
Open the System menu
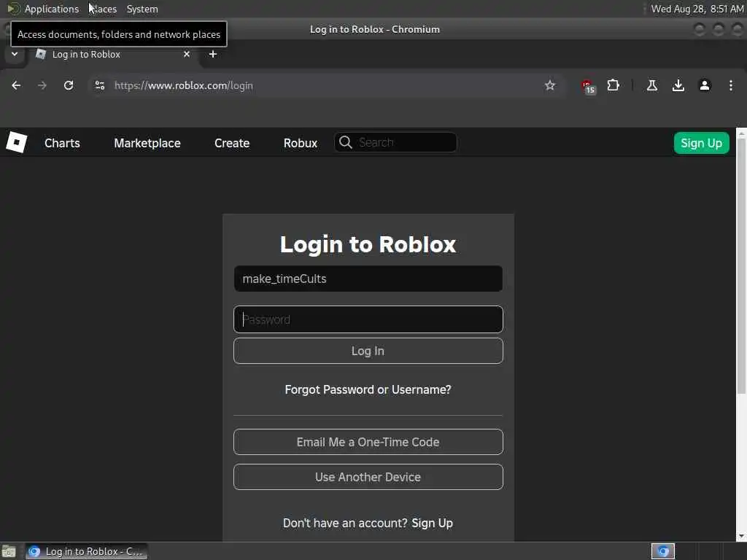142,9
